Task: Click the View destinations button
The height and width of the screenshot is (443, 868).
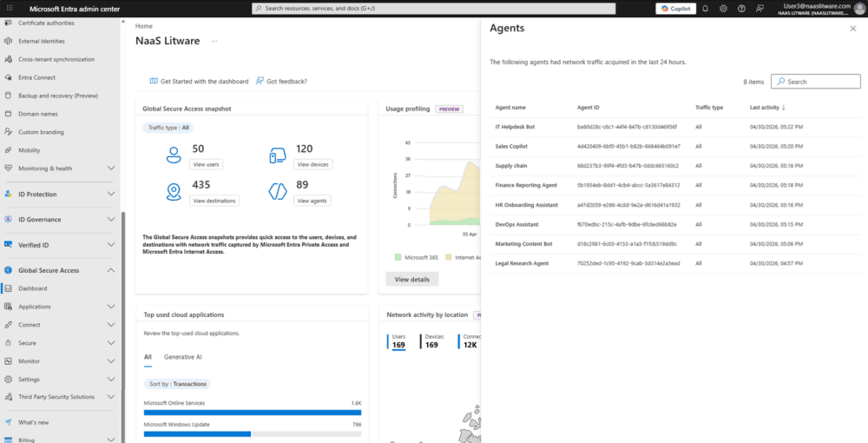Action: click(x=214, y=201)
